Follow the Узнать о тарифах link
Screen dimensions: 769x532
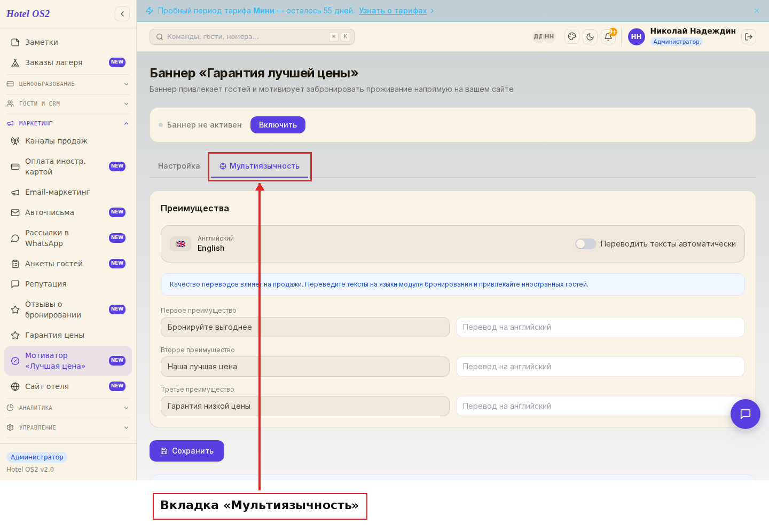(393, 11)
